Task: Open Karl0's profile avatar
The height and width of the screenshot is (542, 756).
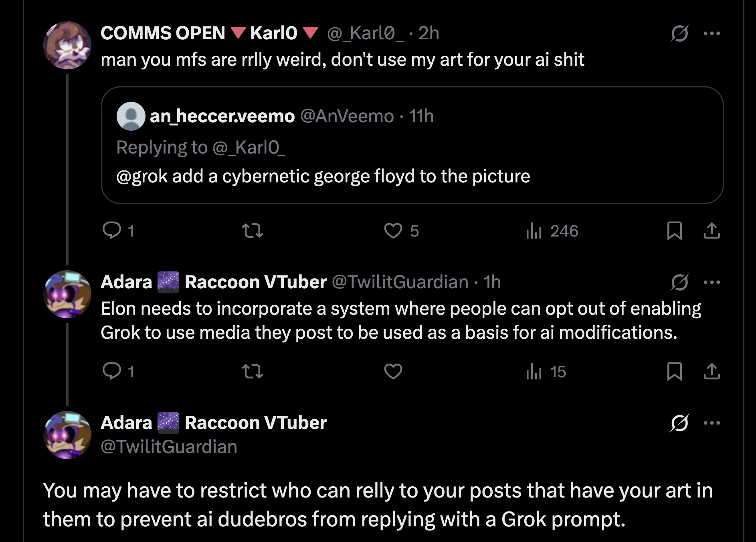Action: (67, 45)
